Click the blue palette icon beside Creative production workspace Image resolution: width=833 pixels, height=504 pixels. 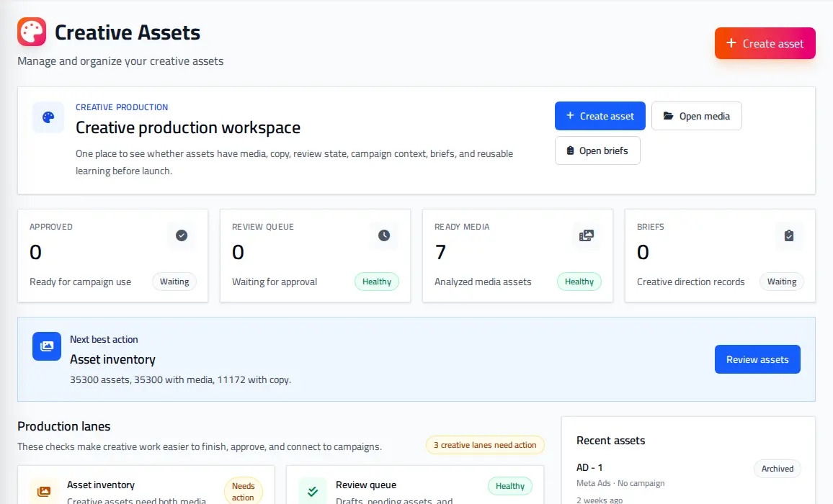point(48,117)
